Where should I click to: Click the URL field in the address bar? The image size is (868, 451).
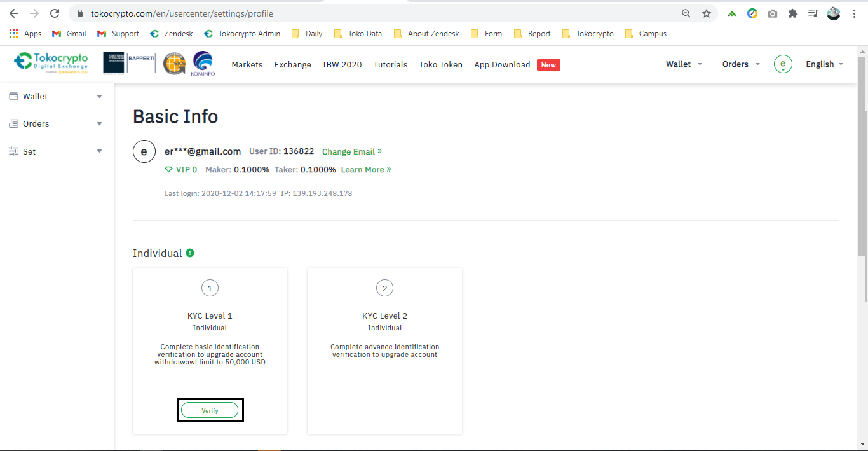click(381, 13)
